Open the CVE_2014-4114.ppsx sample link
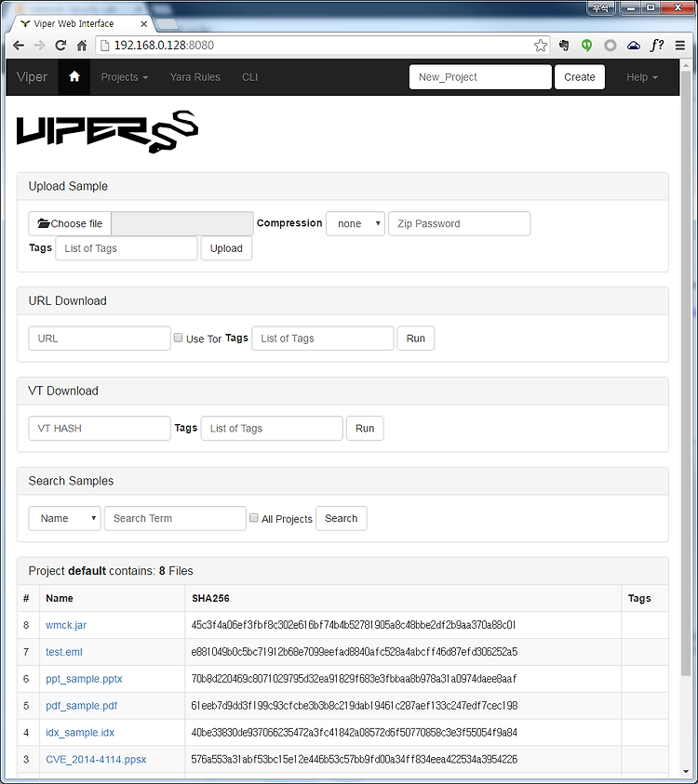This screenshot has height=784, width=698. pos(96,760)
